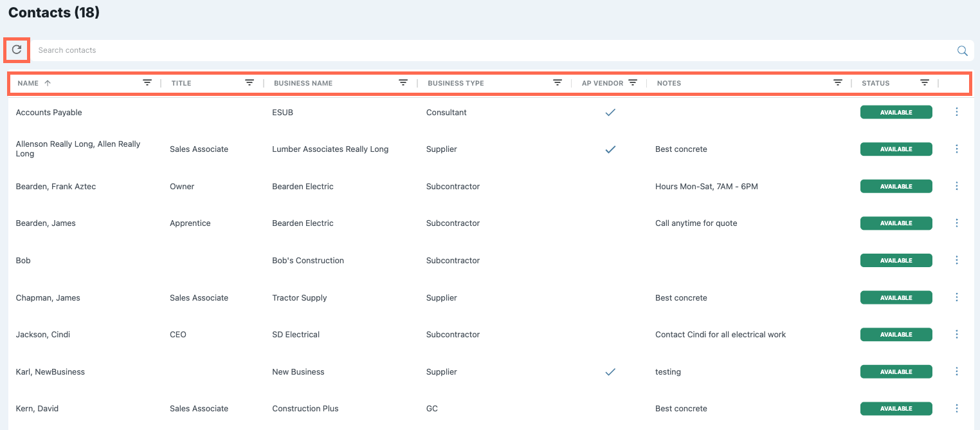Click the Tractor Supply cell
The width and height of the screenshot is (980, 430).
[x=300, y=297]
